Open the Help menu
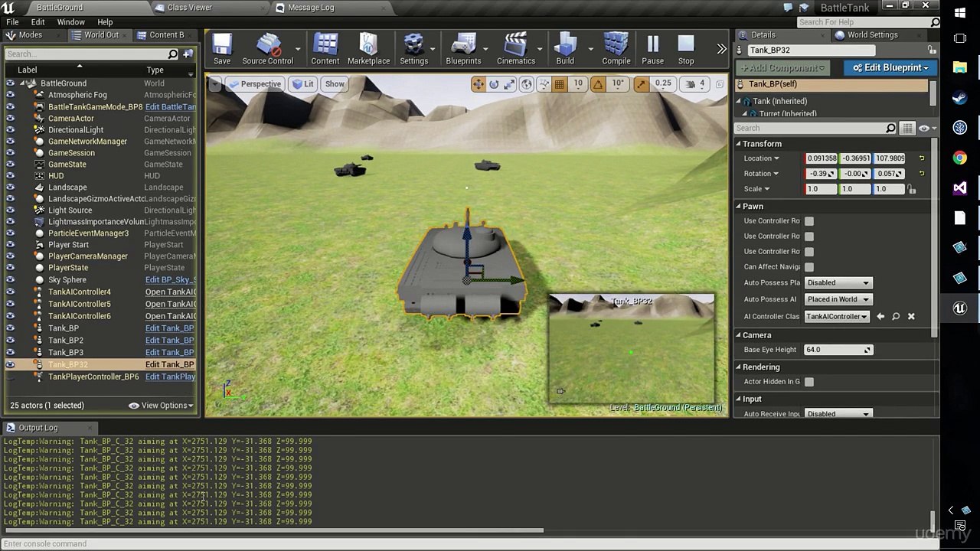This screenshot has width=980, height=551. (x=105, y=22)
